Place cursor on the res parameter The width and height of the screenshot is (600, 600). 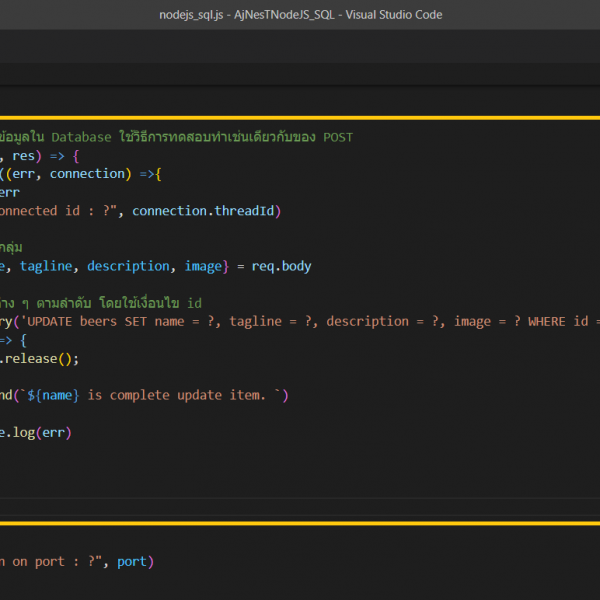pyautogui.click(x=23, y=156)
